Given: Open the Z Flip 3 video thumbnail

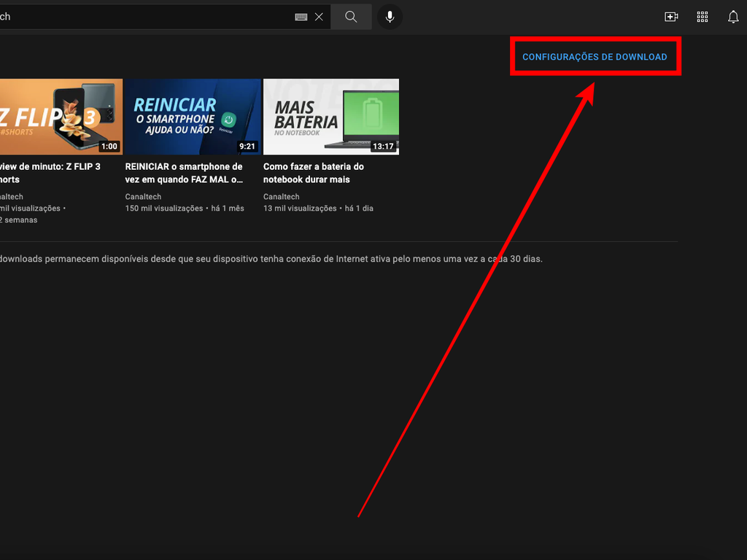Looking at the screenshot, I should coord(61,117).
